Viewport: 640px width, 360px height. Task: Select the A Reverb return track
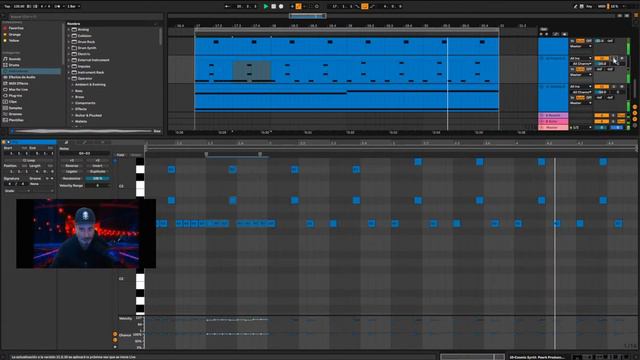[x=553, y=116]
